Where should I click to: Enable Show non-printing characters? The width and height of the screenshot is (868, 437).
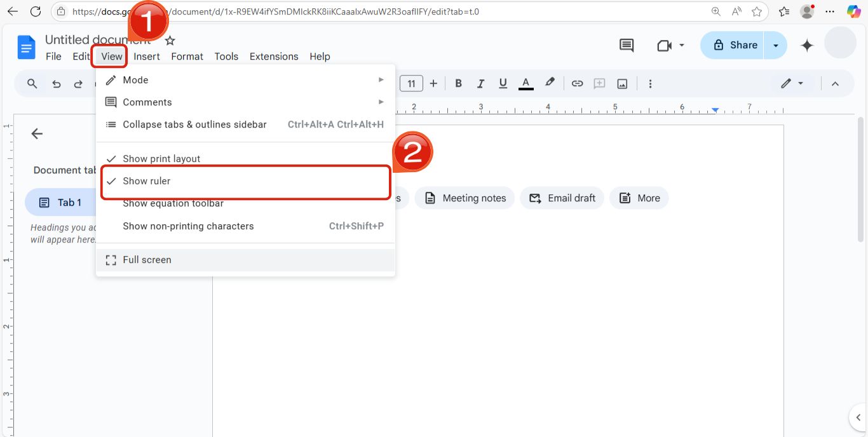[x=188, y=225]
